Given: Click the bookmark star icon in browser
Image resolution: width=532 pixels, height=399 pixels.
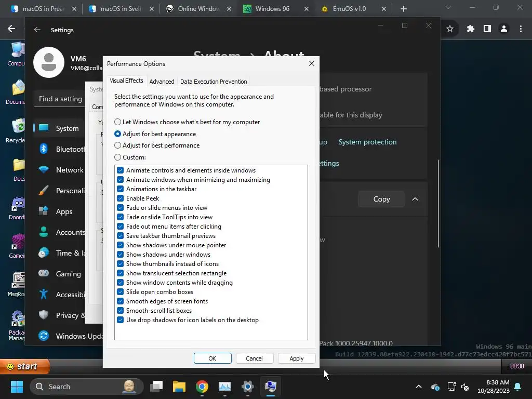Looking at the screenshot, I should 450,29.
